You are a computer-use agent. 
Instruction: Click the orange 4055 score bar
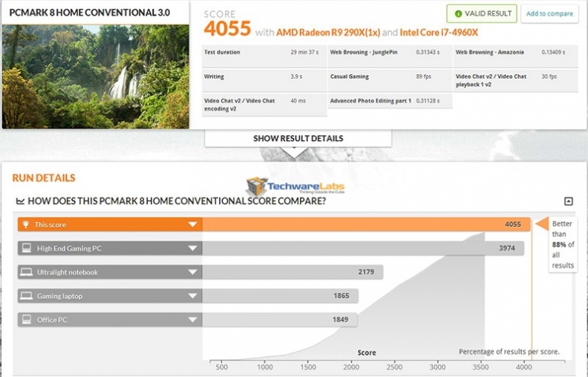366,224
